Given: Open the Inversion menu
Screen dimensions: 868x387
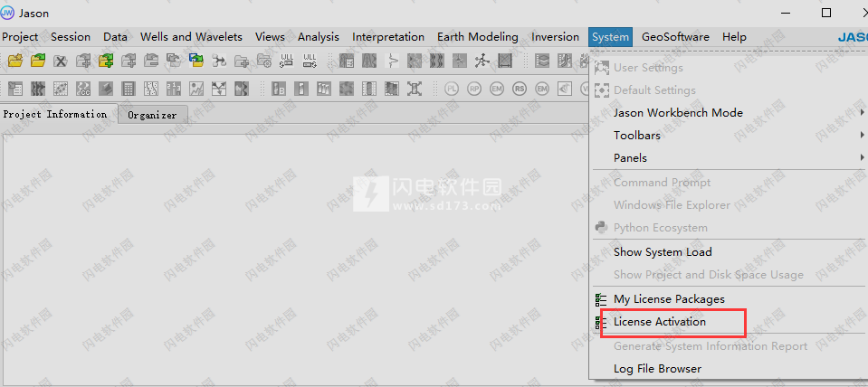Looking at the screenshot, I should [x=555, y=37].
